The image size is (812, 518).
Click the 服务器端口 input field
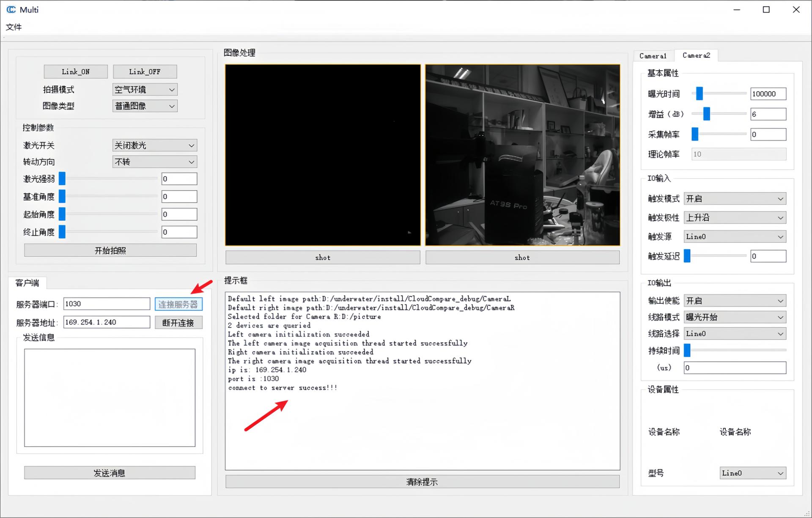click(107, 304)
